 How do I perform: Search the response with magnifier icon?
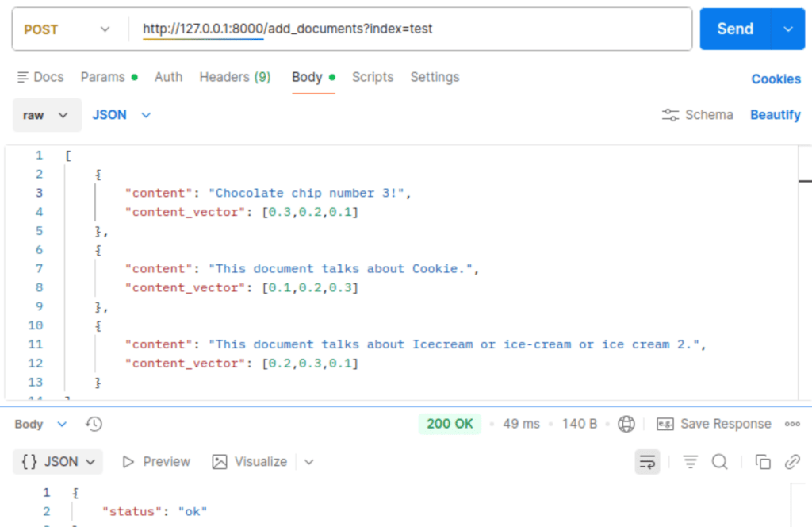(x=719, y=461)
